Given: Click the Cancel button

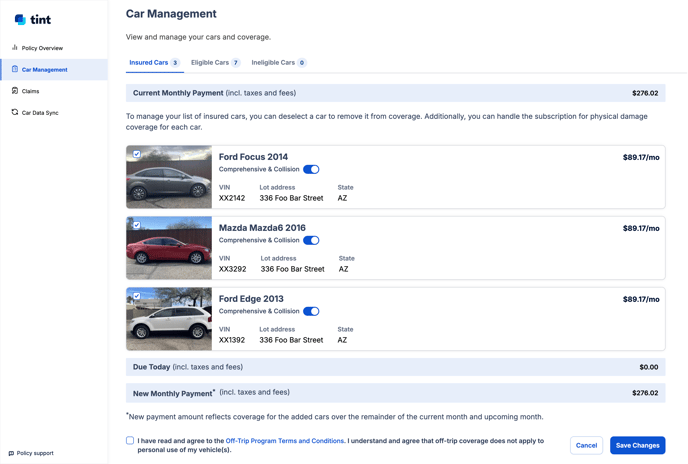Looking at the screenshot, I should 586,445.
